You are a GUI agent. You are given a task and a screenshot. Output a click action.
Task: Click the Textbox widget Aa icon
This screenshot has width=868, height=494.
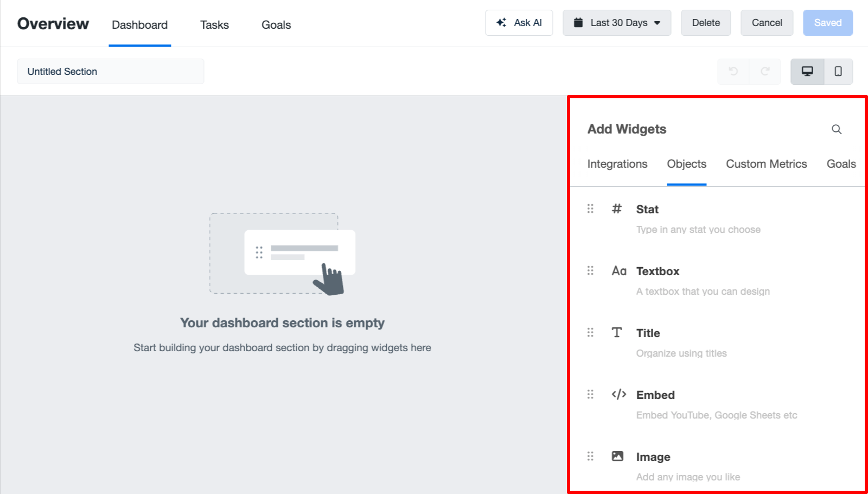pos(618,270)
